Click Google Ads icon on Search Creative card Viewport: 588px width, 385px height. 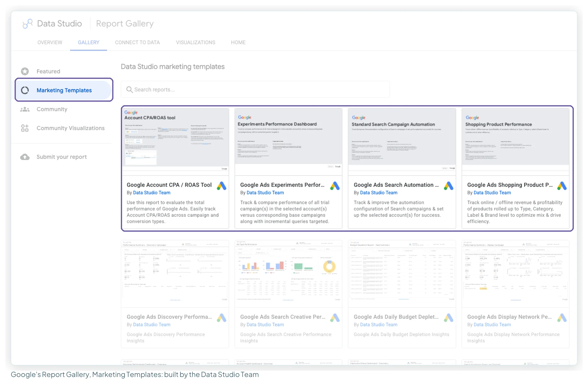point(335,318)
